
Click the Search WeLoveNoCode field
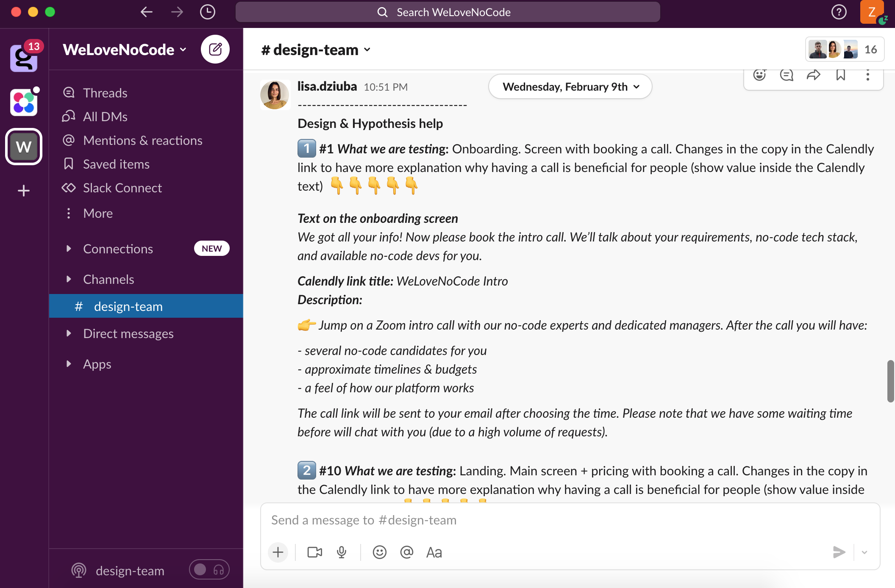pos(448,12)
